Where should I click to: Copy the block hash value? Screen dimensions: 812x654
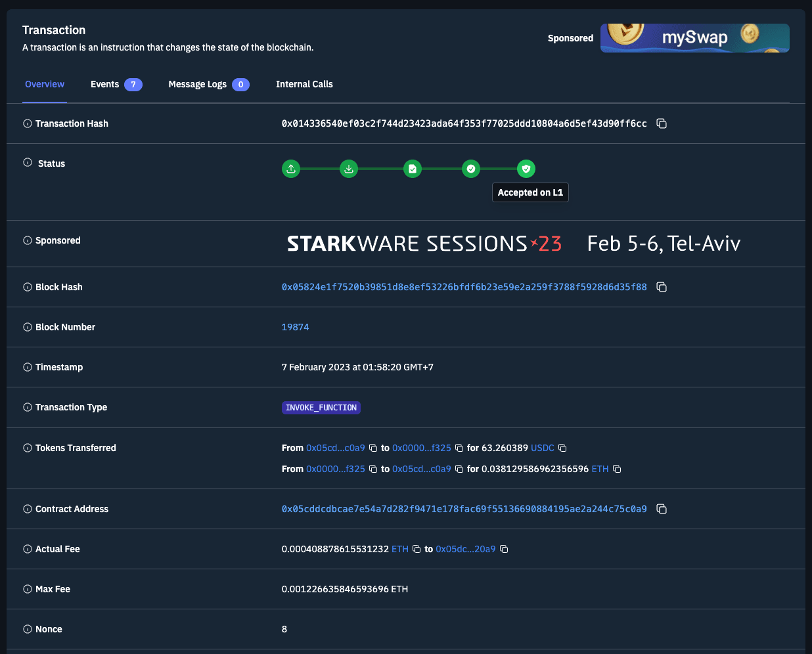662,287
